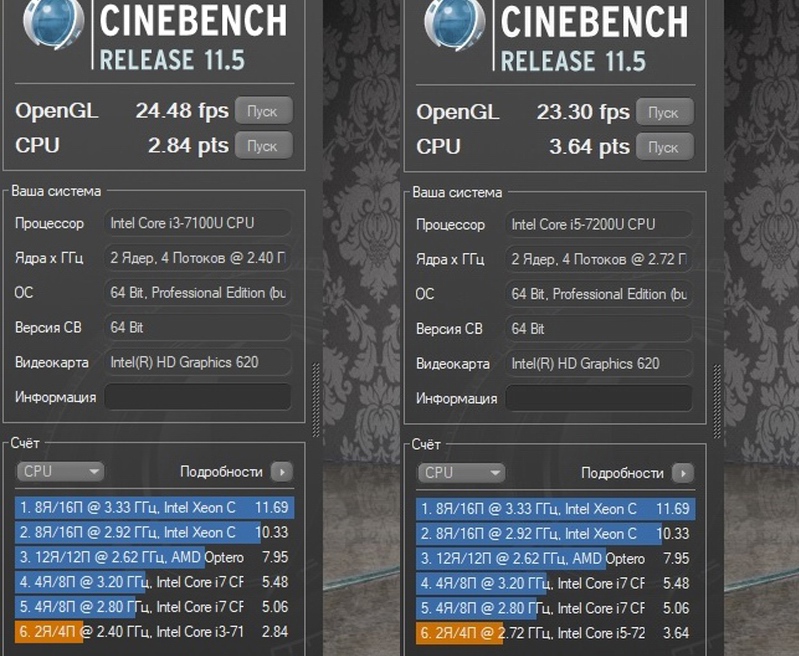Click the ОС field in the right window

coord(599,294)
